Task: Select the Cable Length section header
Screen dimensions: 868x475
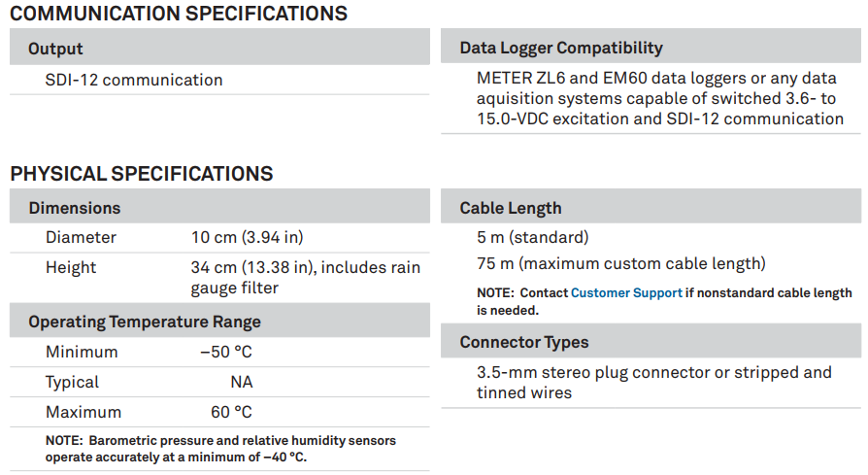Action: (x=651, y=206)
